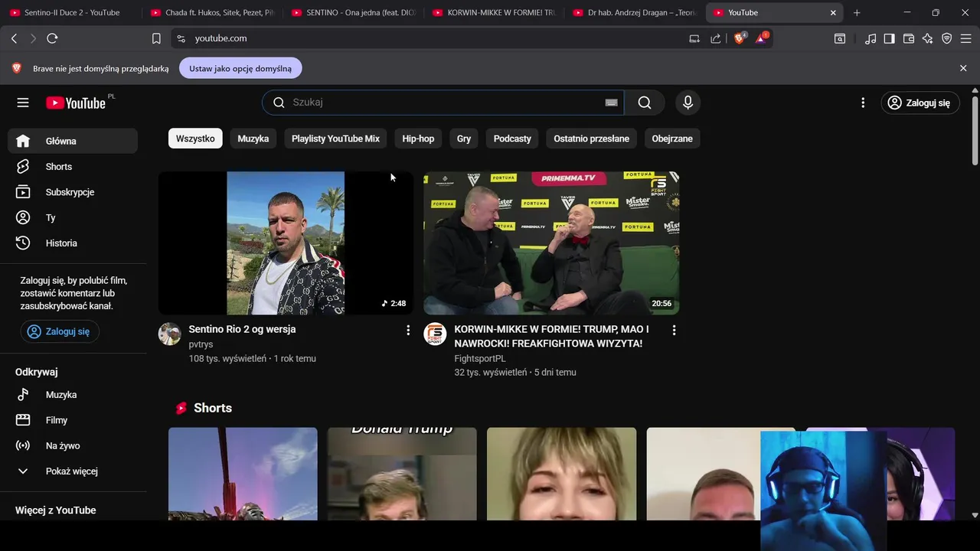Click the share page icon in address bar

(x=715, y=38)
